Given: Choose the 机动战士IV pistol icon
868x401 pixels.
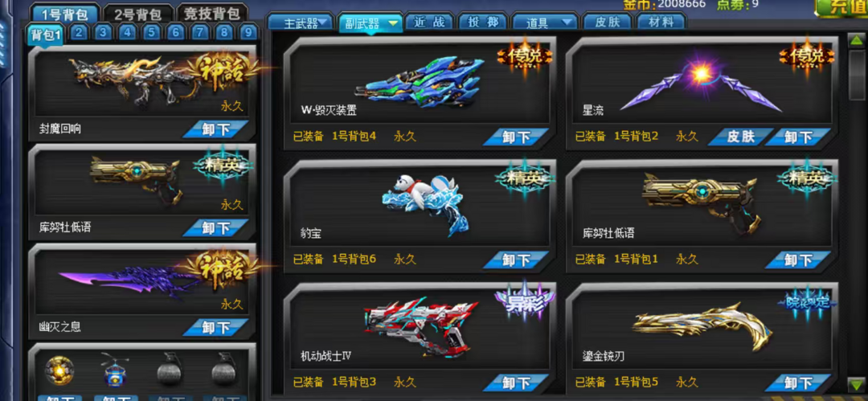Looking at the screenshot, I should click(x=420, y=325).
